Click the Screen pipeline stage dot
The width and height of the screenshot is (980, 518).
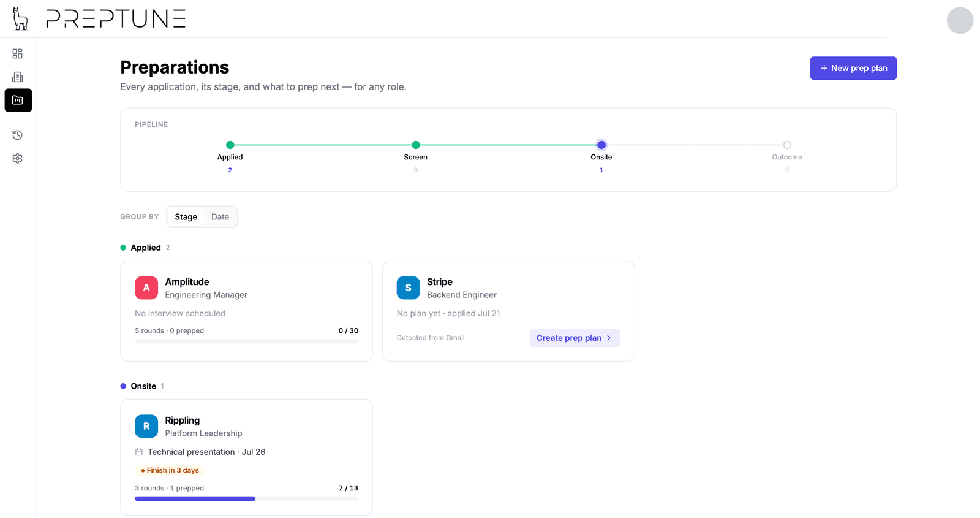click(x=416, y=145)
